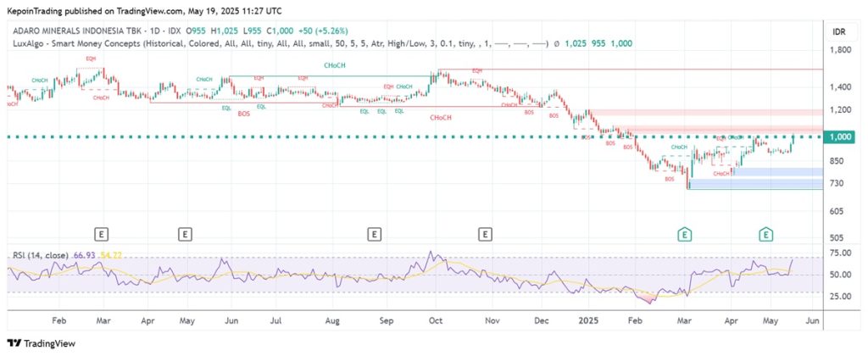Open the green earnings marker near March 2025

point(683,233)
